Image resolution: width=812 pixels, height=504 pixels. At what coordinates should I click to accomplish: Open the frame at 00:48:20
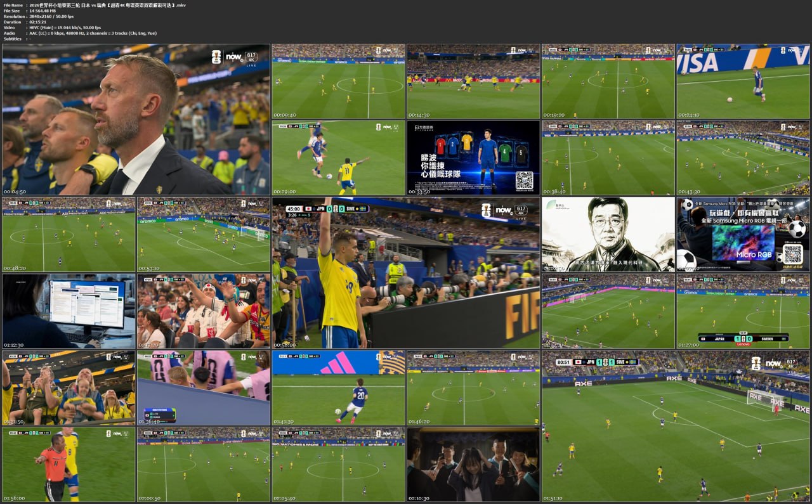click(x=69, y=235)
